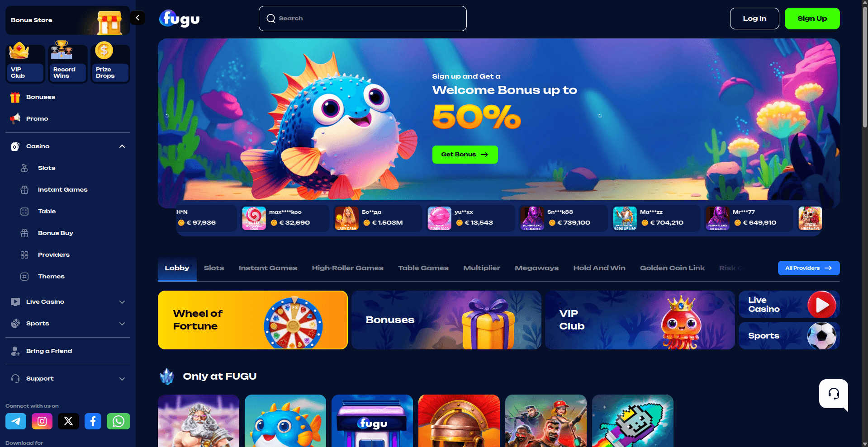Click the Fugu logo
Image resolution: width=868 pixels, height=447 pixels.
(x=180, y=19)
